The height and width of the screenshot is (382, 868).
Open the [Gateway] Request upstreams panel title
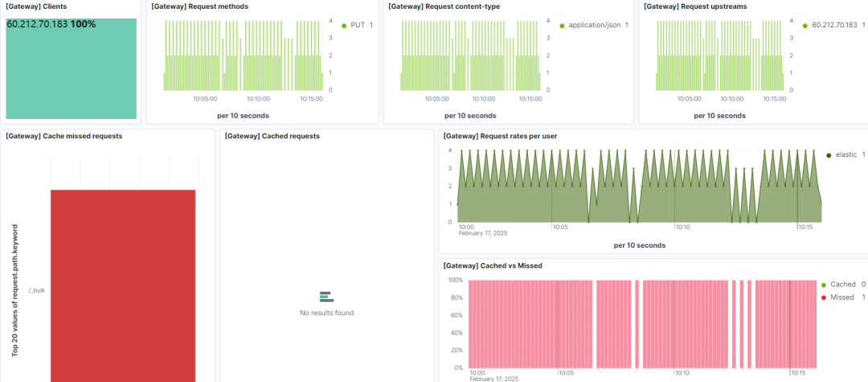(695, 6)
